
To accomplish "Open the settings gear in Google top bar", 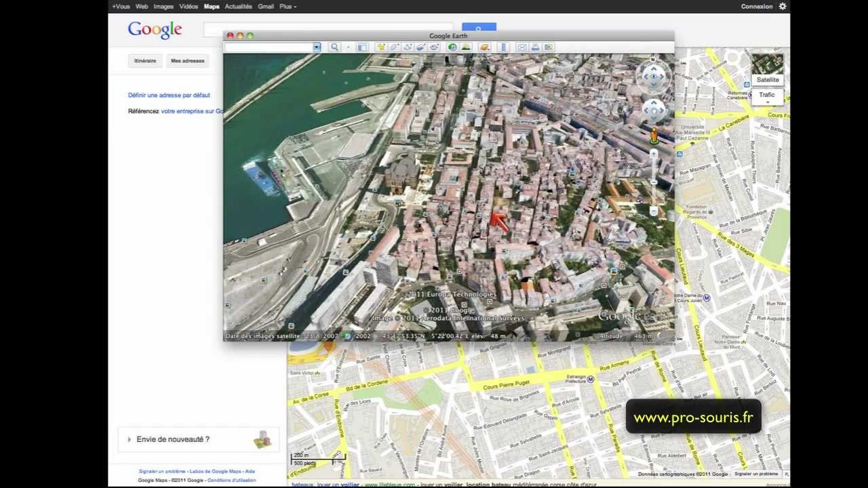I will point(782,6).
